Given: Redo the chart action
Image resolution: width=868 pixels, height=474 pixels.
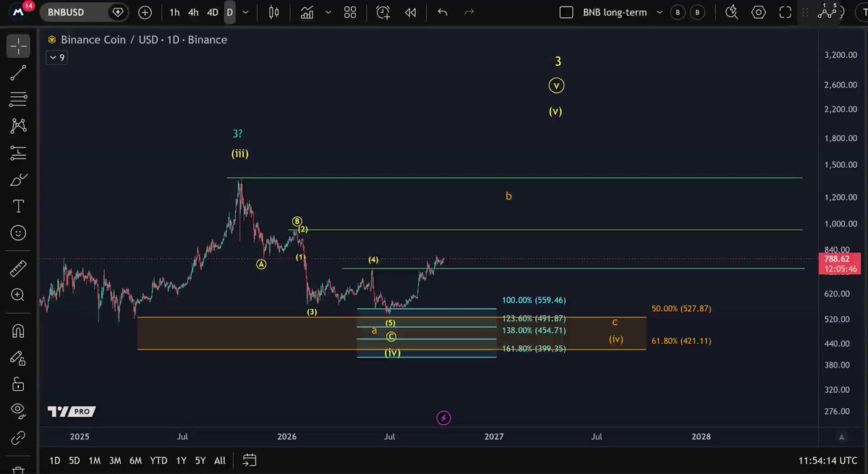Looking at the screenshot, I should [469, 12].
